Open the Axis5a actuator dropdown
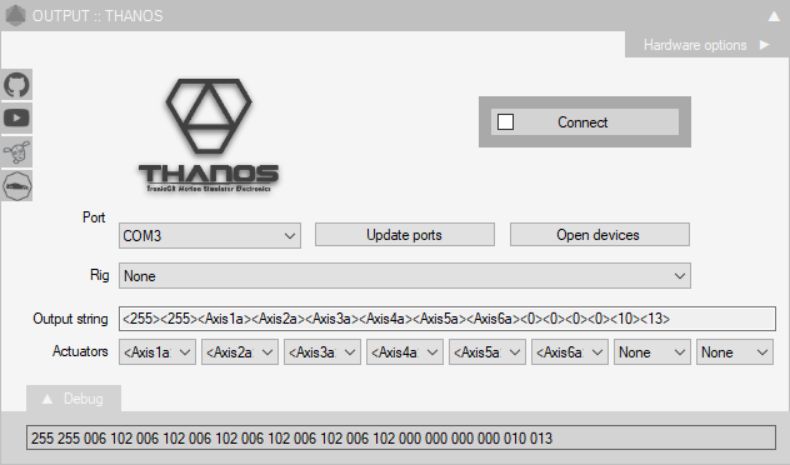The height and width of the screenshot is (465, 790). [x=487, y=352]
